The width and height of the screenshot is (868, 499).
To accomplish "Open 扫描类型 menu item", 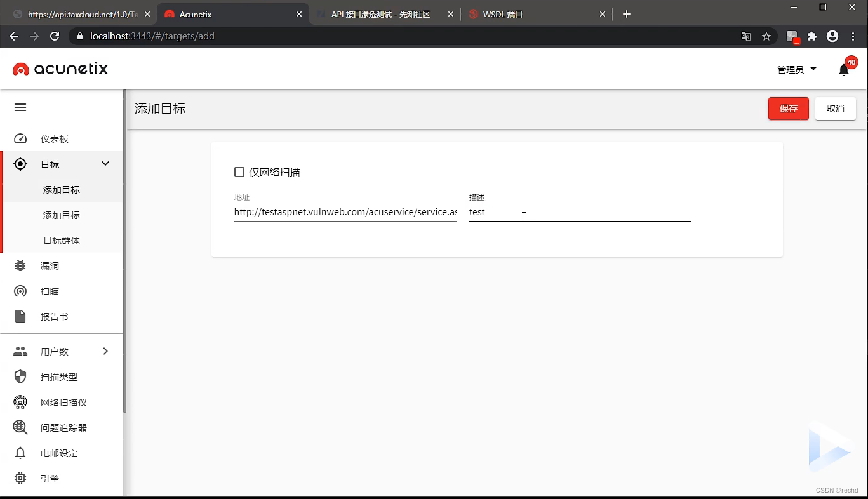I will click(62, 376).
